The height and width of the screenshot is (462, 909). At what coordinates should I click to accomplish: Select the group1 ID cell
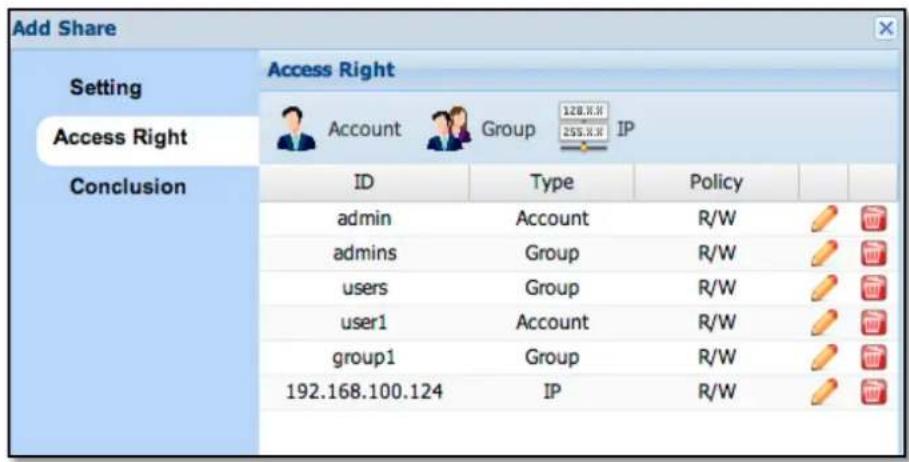point(364,358)
